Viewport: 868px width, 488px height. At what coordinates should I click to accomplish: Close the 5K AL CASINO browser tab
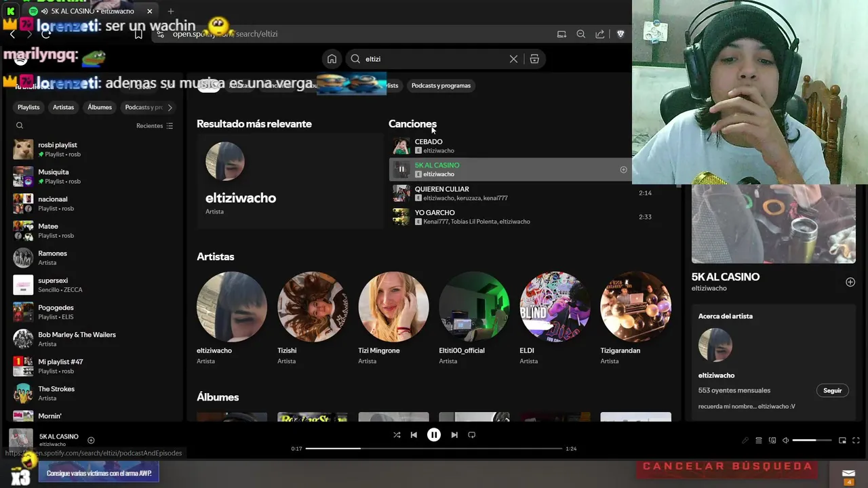(x=150, y=11)
